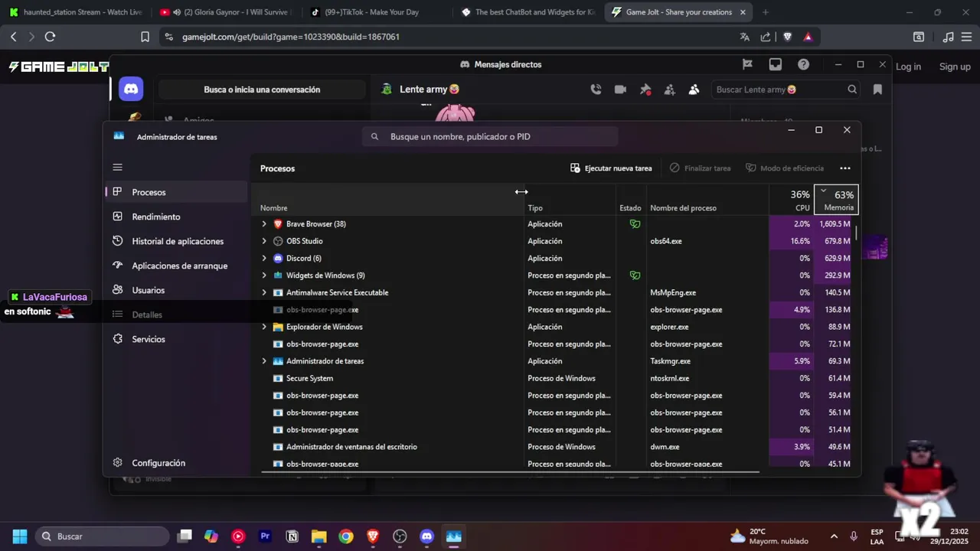Click the Discord logo home button
The height and width of the screenshot is (551, 980).
coord(131,89)
